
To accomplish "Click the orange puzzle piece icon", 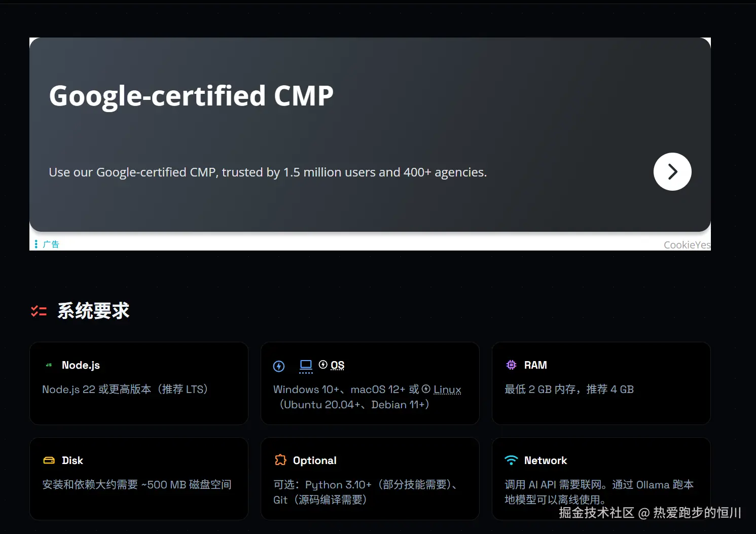I will (x=280, y=460).
